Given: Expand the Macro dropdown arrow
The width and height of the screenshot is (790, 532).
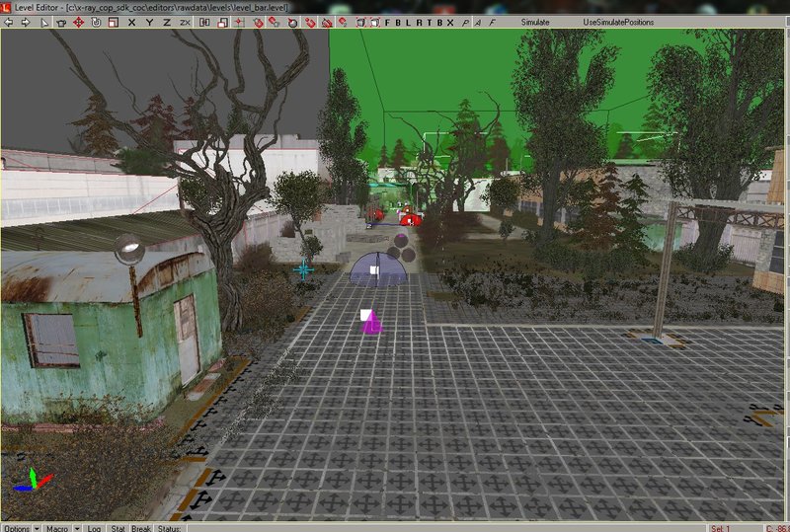Looking at the screenshot, I should [x=77, y=527].
